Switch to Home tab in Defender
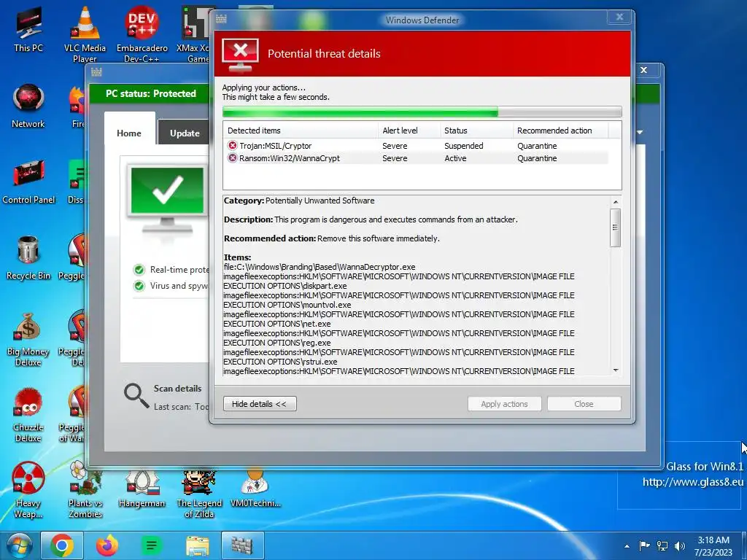 129,133
